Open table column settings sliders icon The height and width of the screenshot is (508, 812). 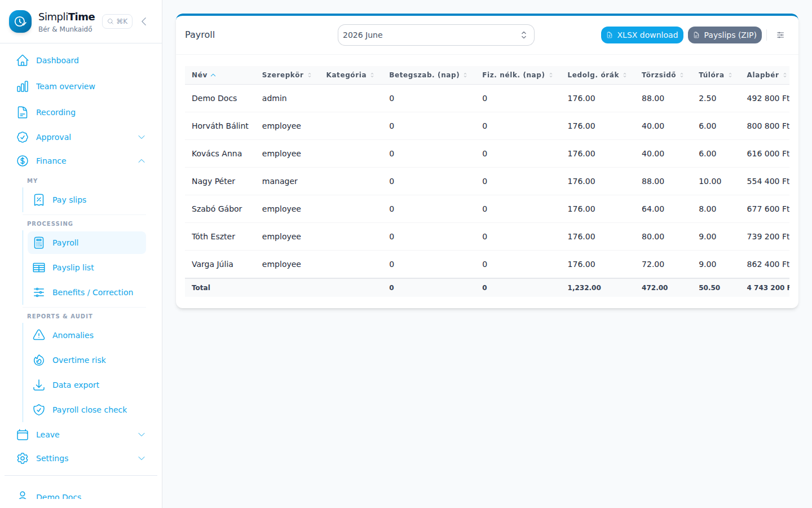pyautogui.click(x=780, y=35)
